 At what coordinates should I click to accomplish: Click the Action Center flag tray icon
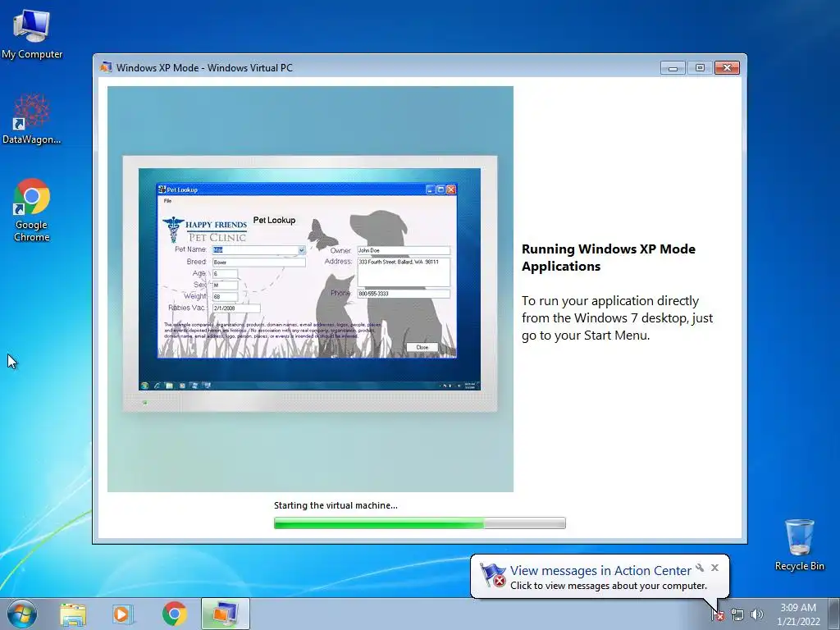tap(718, 615)
